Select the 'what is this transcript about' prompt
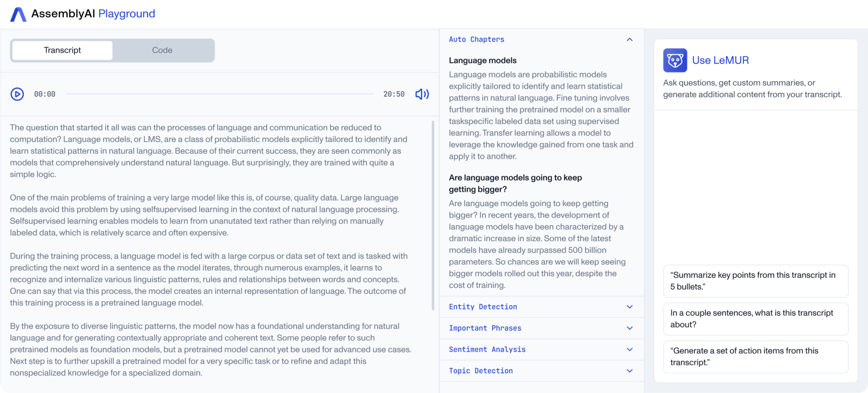The image size is (868, 393). click(x=756, y=319)
